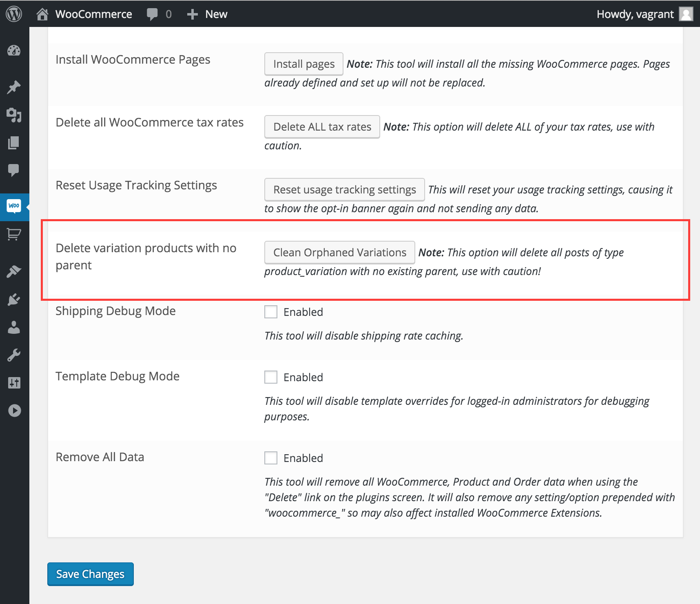The image size is (700, 604).
Task: Enable Remove All Data checkbox
Action: 271,458
